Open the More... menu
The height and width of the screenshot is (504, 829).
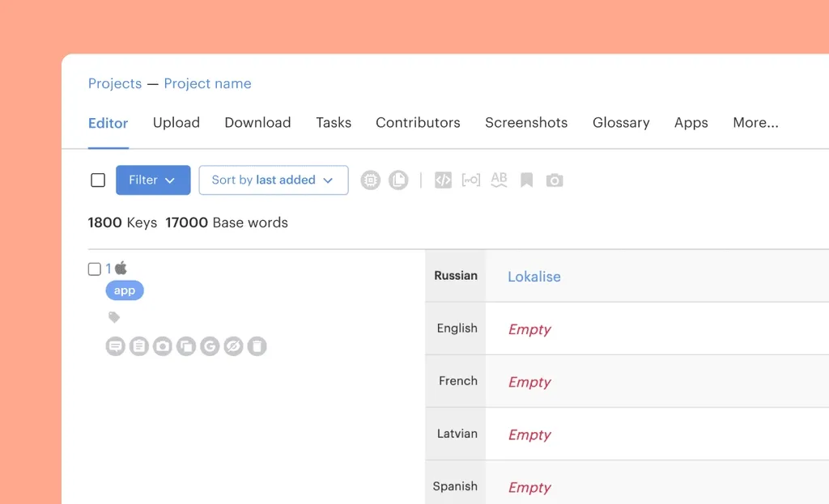755,123
